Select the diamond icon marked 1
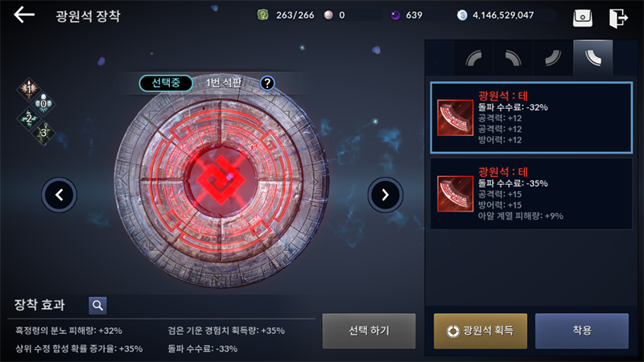 tap(29, 88)
